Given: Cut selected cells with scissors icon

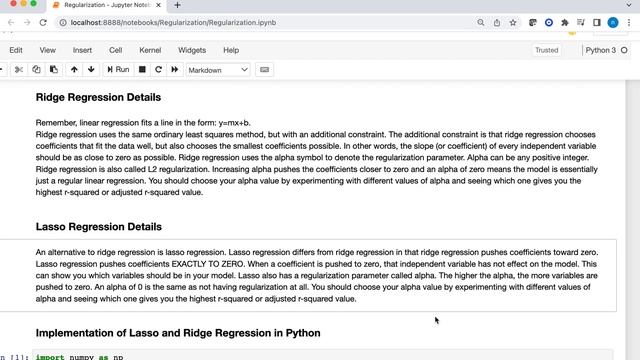Looking at the screenshot, I should [19, 70].
